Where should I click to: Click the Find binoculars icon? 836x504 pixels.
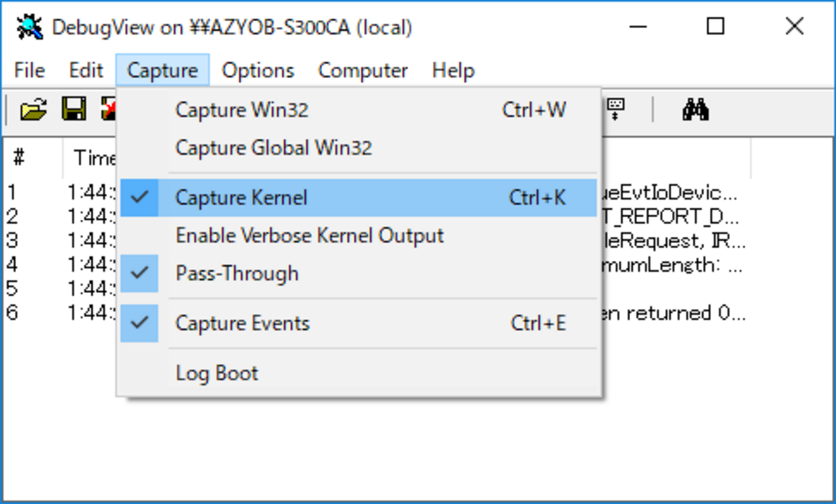tap(695, 111)
